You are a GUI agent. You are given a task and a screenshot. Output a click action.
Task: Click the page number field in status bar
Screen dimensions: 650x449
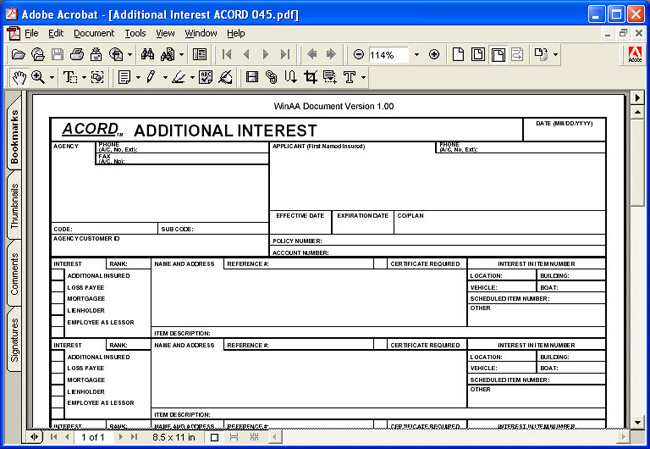coord(92,437)
